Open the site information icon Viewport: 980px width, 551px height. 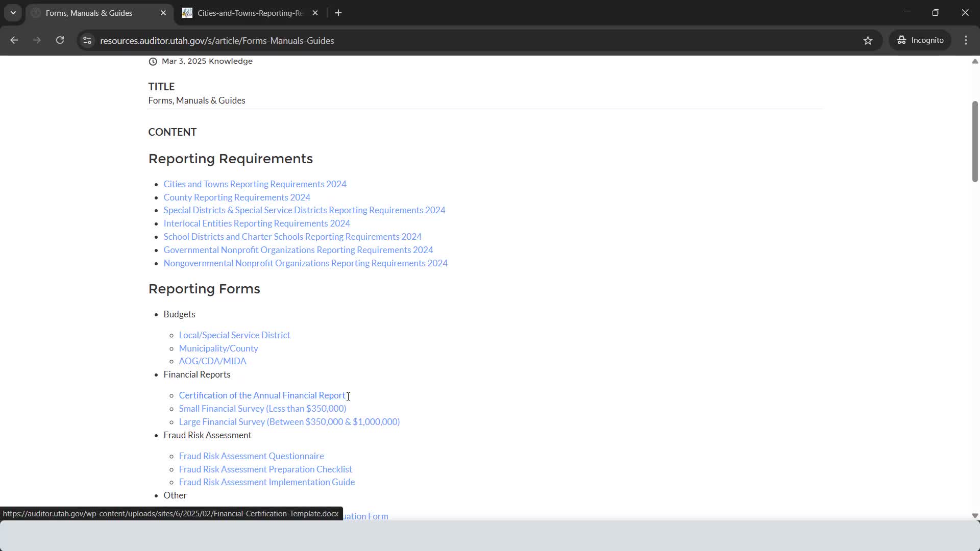87,40
